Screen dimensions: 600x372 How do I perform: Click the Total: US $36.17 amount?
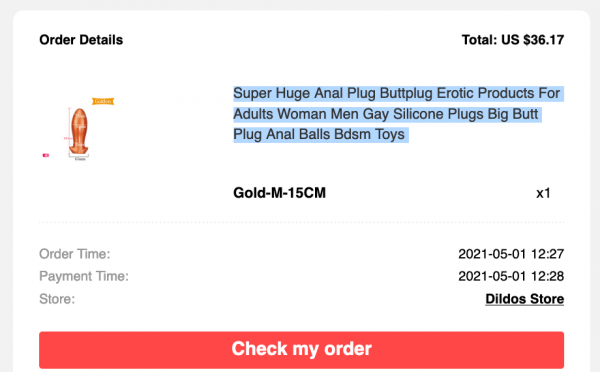coord(513,40)
